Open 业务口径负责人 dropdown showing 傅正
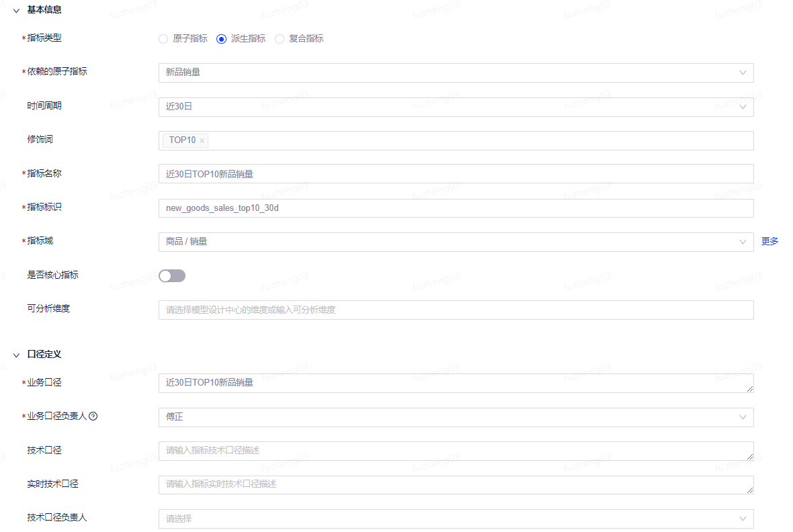This screenshot has width=793, height=532. pyautogui.click(x=456, y=417)
